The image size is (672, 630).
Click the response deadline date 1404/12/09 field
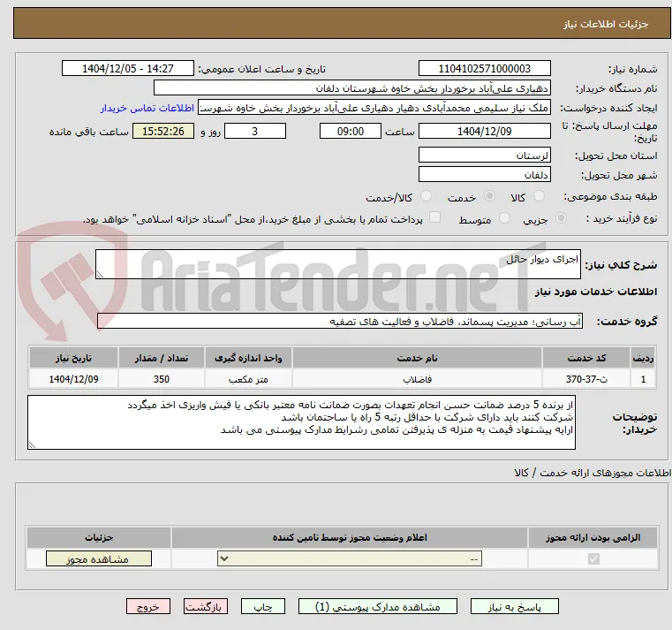point(484,132)
